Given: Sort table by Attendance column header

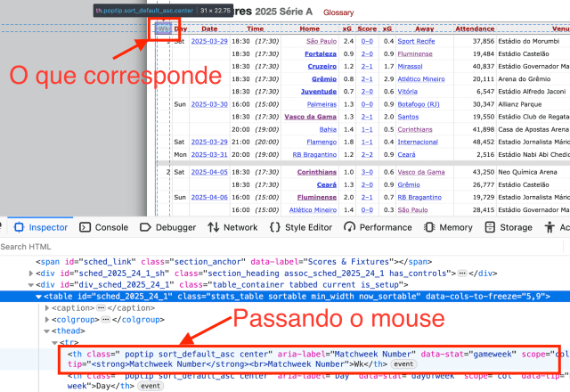Looking at the screenshot, I should coord(475,29).
